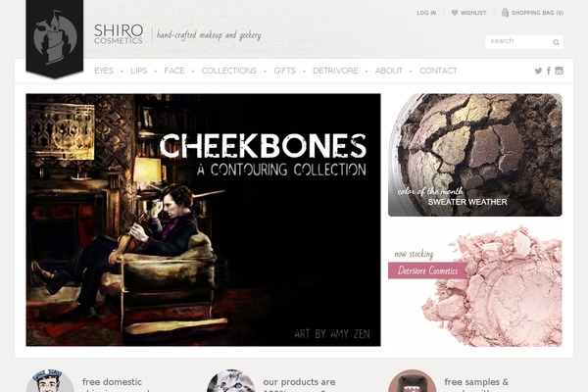
Task: Click into the search input field
Action: coord(519,41)
